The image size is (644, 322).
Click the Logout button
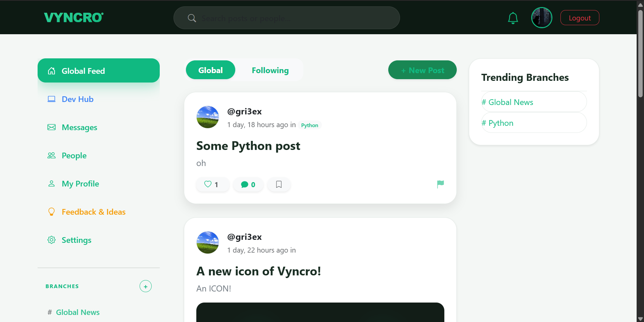tap(580, 17)
